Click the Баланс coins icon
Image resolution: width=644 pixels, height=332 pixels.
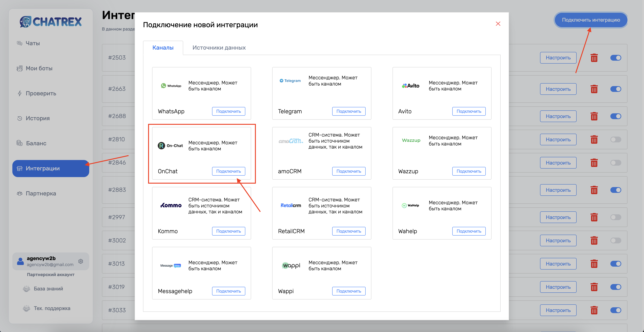19,143
